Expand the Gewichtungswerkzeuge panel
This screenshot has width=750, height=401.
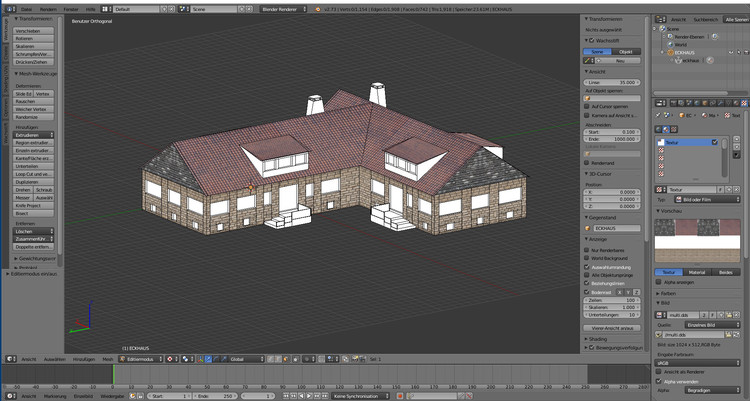point(35,258)
